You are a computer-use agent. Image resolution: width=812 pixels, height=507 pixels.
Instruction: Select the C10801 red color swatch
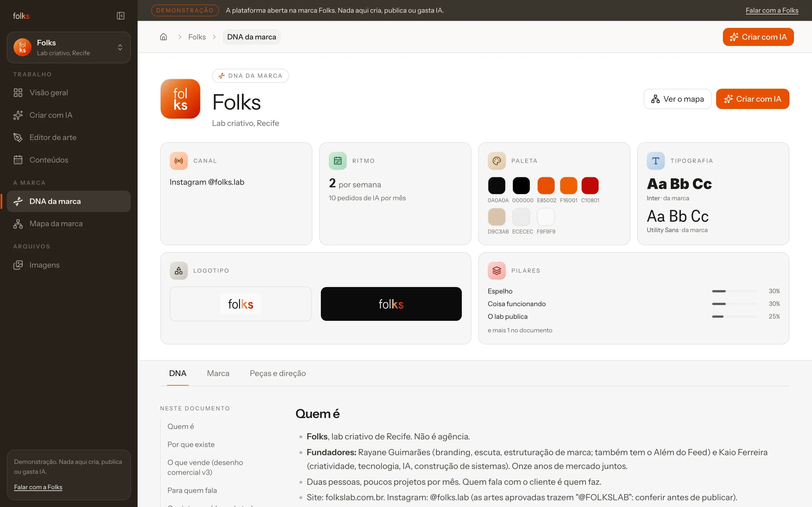(590, 185)
